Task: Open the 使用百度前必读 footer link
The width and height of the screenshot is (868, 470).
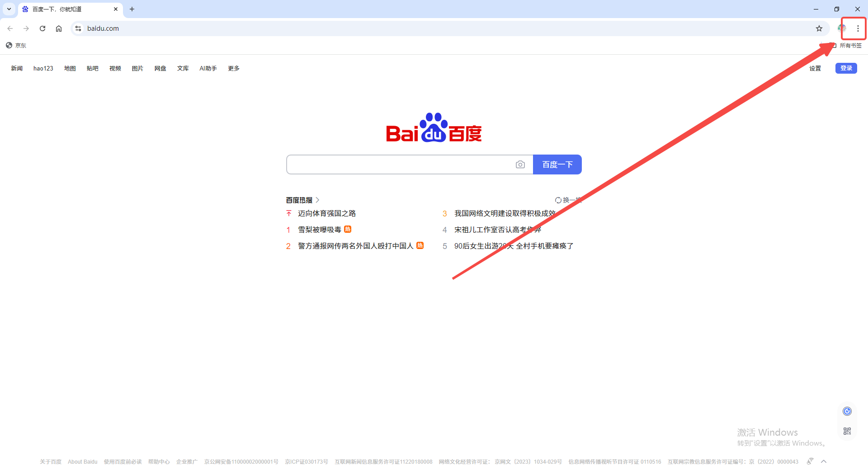Action: point(123,462)
